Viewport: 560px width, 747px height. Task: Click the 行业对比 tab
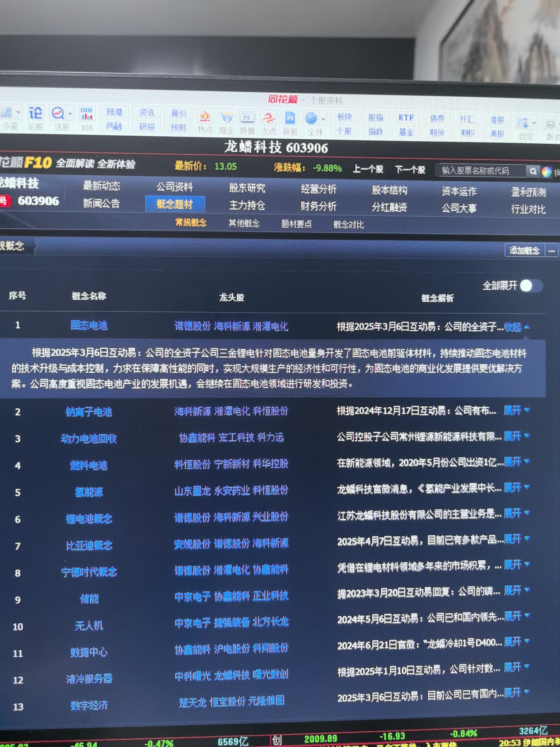[528, 209]
